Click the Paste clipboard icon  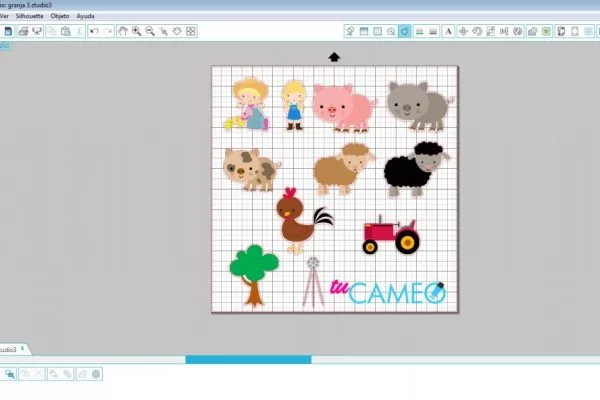tap(65, 31)
